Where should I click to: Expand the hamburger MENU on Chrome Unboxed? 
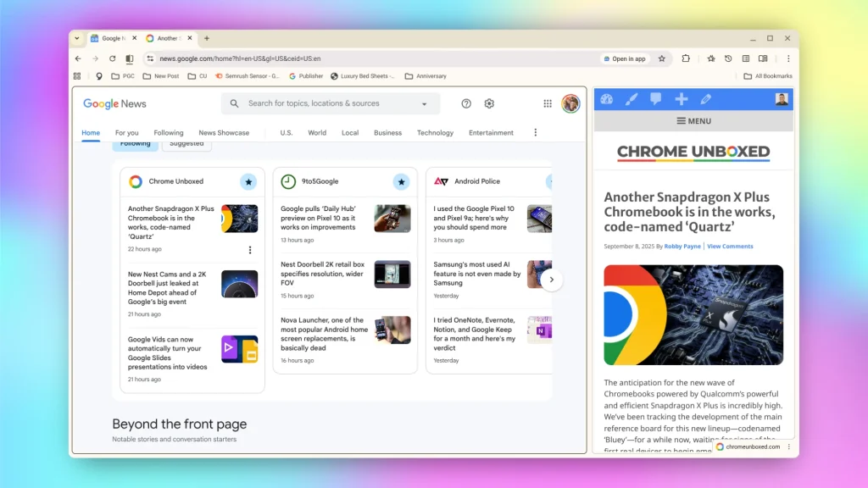click(x=693, y=121)
